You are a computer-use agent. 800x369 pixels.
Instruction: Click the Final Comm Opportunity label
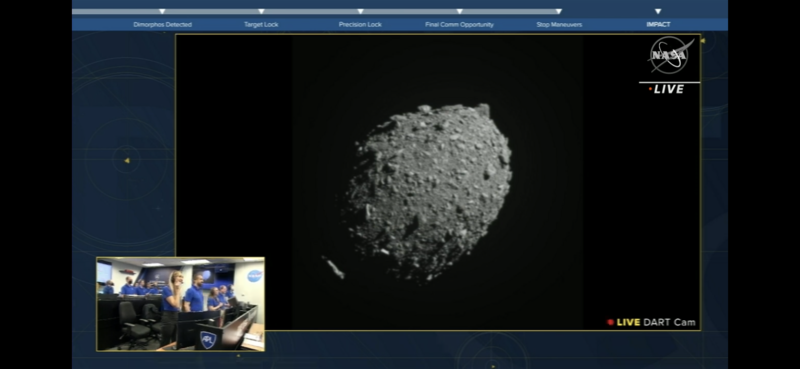(x=459, y=24)
